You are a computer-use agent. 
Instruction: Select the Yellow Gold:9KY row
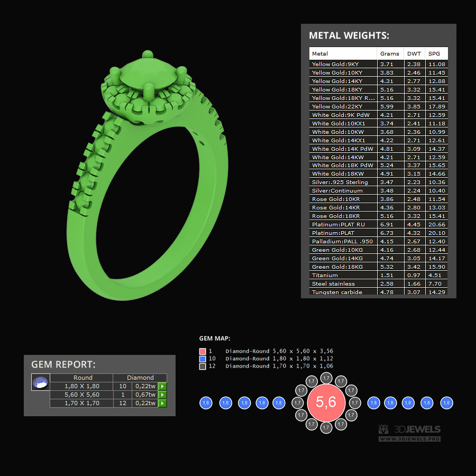[379, 64]
